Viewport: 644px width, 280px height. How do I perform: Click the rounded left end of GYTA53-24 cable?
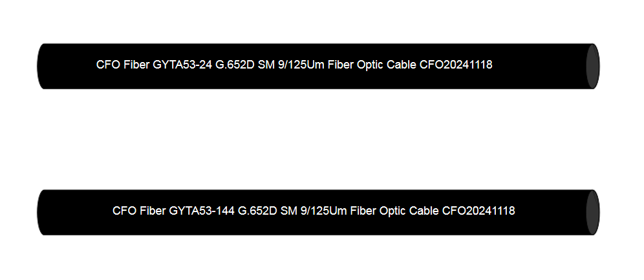(x=43, y=66)
